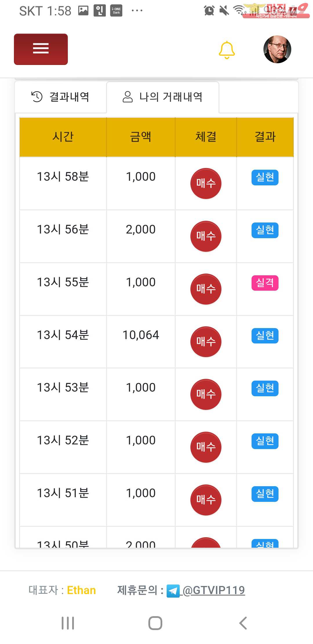313x644 pixels.
Task: Tap the Telegram icon beside 제휴문의
Action: [173, 591]
